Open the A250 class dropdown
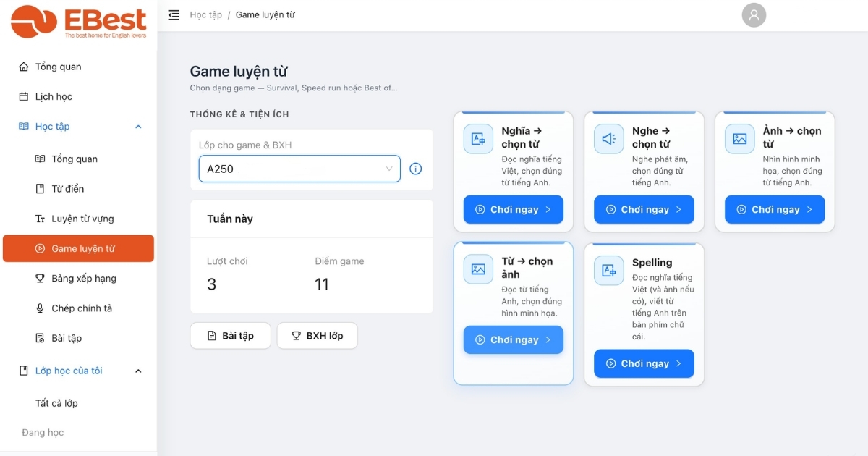The image size is (868, 456). [x=299, y=169]
